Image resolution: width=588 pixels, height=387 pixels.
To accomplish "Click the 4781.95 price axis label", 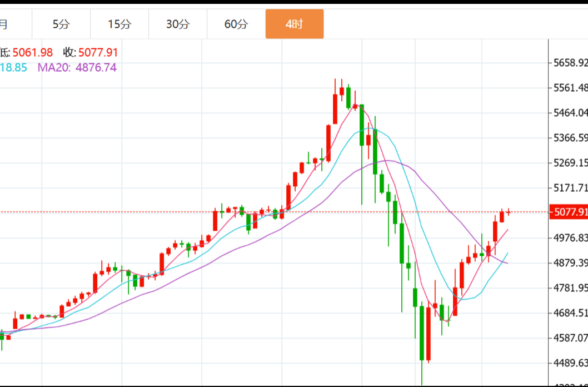I will pyautogui.click(x=570, y=287).
